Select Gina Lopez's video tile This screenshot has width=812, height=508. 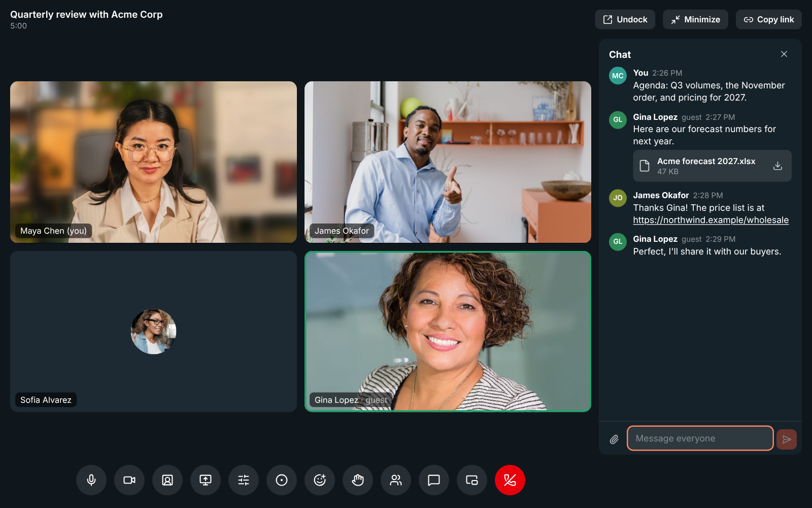[448, 331]
